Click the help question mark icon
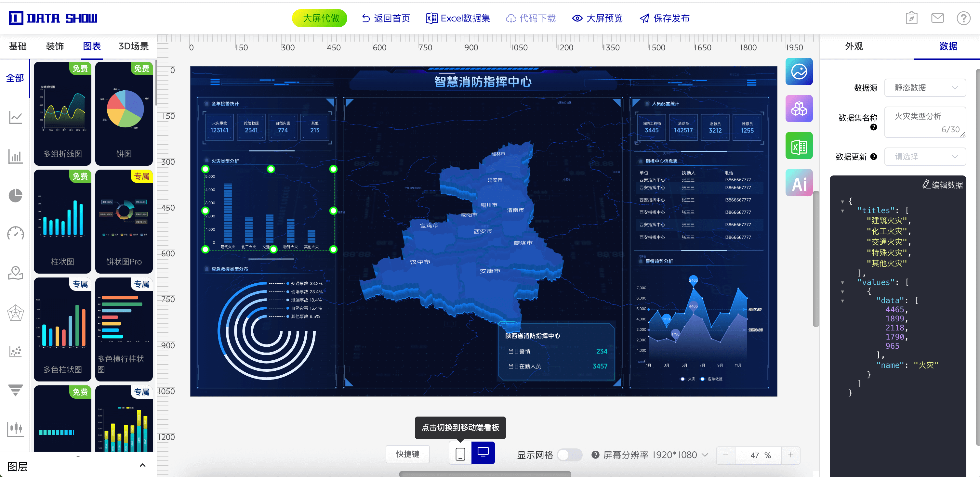The width and height of the screenshot is (980, 477). tap(963, 18)
